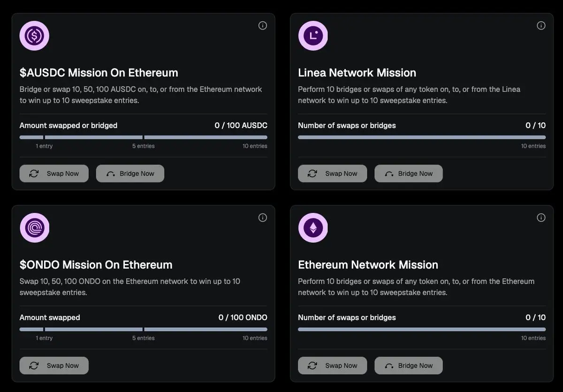Bridge Now on the $AUSDC mission
This screenshot has height=392, width=563.
click(x=130, y=173)
